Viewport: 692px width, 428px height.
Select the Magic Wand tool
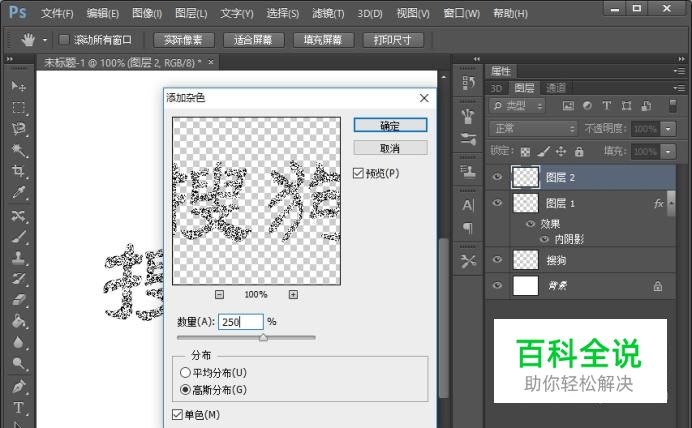click(x=18, y=150)
